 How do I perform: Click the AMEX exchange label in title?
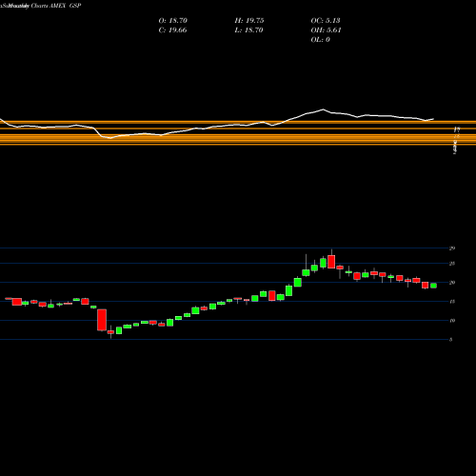(57, 6)
